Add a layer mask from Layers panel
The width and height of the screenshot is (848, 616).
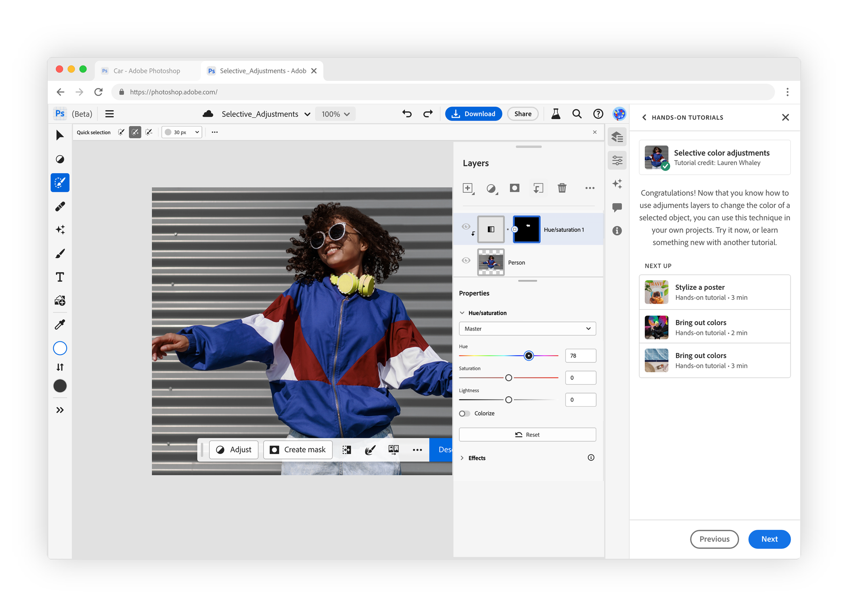pos(515,188)
